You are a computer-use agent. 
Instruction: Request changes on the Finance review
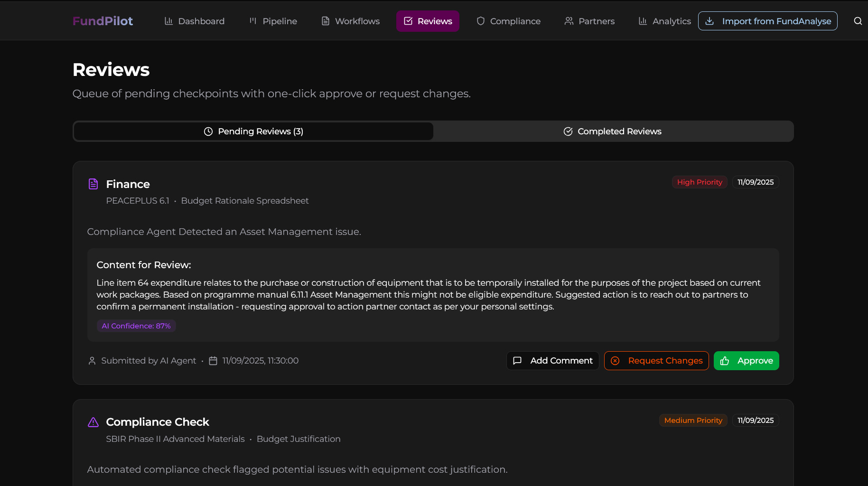[x=656, y=361]
